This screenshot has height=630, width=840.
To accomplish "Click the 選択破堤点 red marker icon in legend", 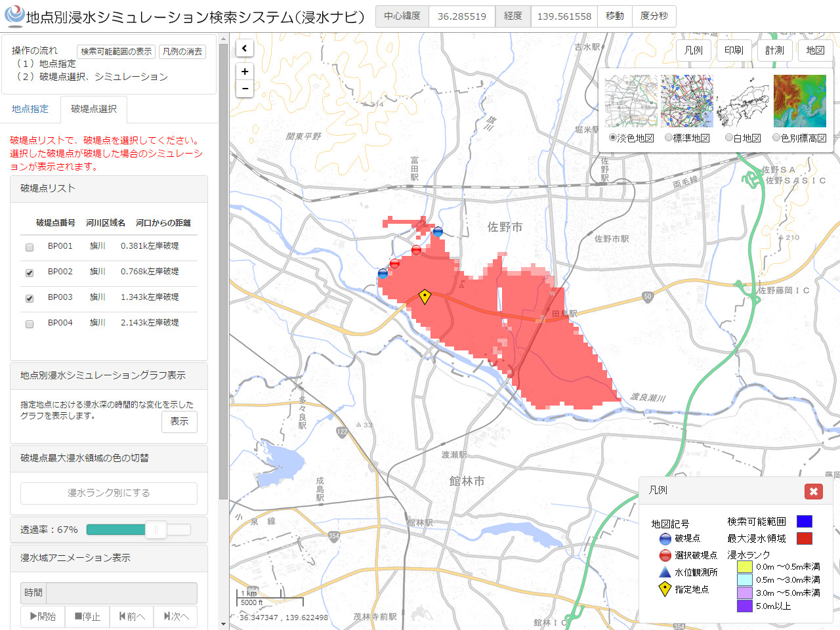I will pos(665,556).
